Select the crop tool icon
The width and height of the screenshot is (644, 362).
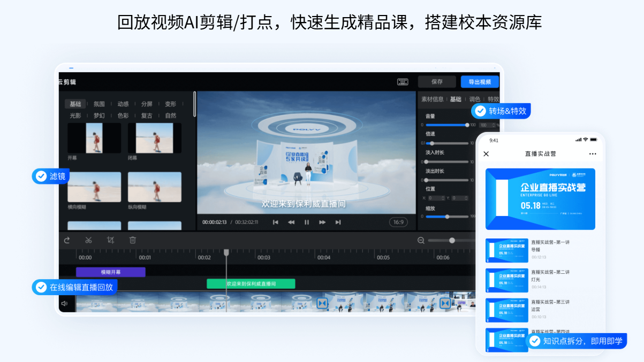coord(111,240)
